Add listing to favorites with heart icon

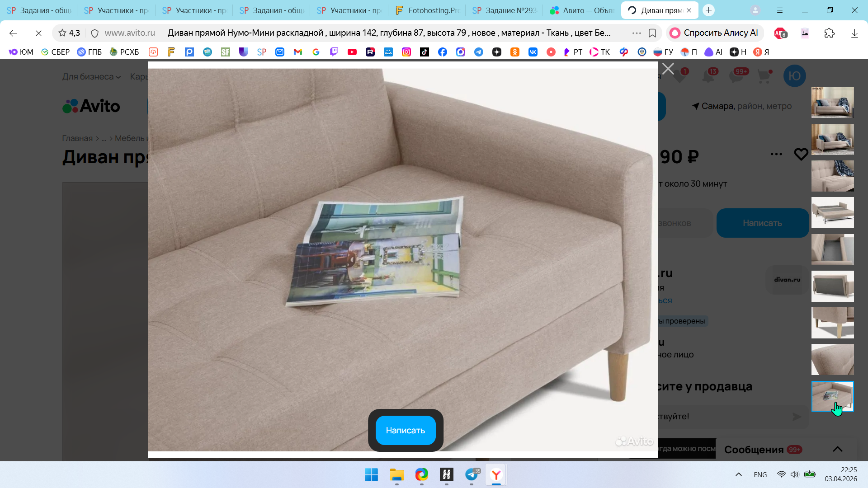click(x=801, y=155)
